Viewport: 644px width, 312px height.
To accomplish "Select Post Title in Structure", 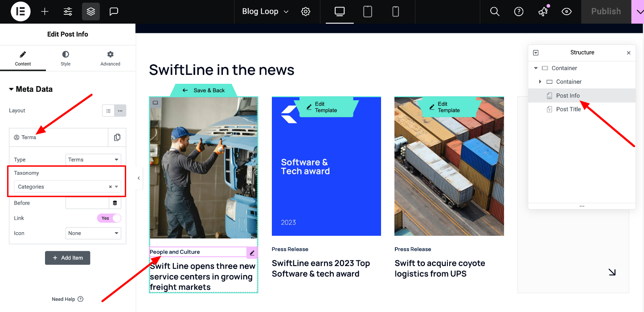I will [x=582, y=109].
